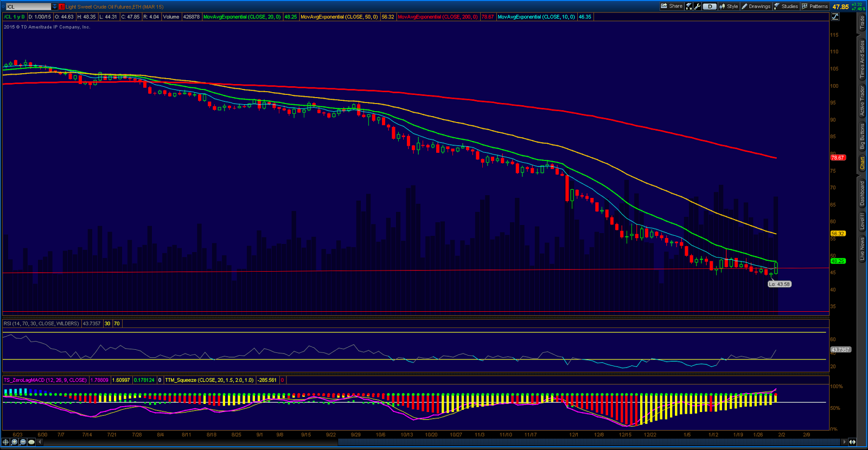868x450 pixels.
Task: Click the Lo: 43.58 price bubble
Action: [780, 284]
